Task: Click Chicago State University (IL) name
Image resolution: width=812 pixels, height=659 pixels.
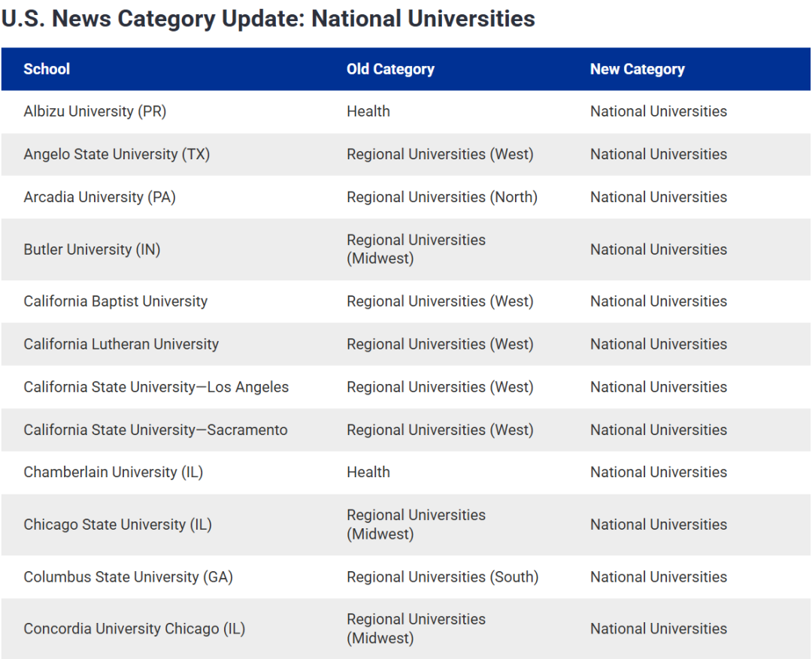Action: [x=117, y=524]
